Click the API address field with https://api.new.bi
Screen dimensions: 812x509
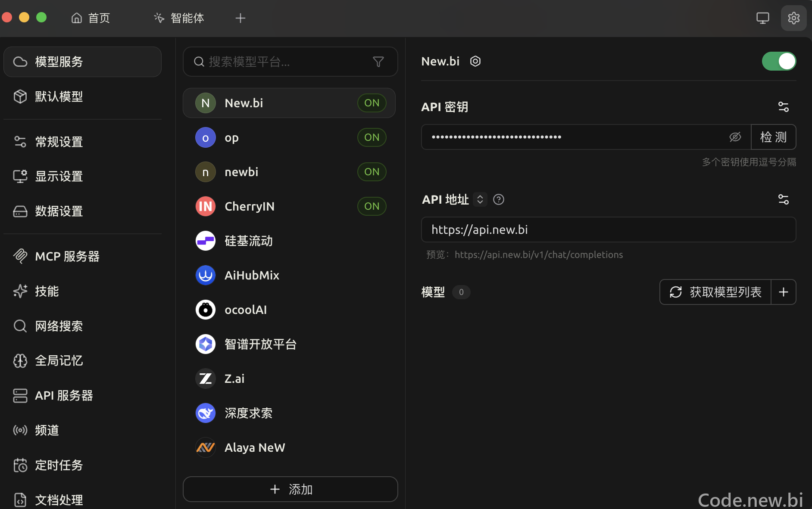[609, 230]
